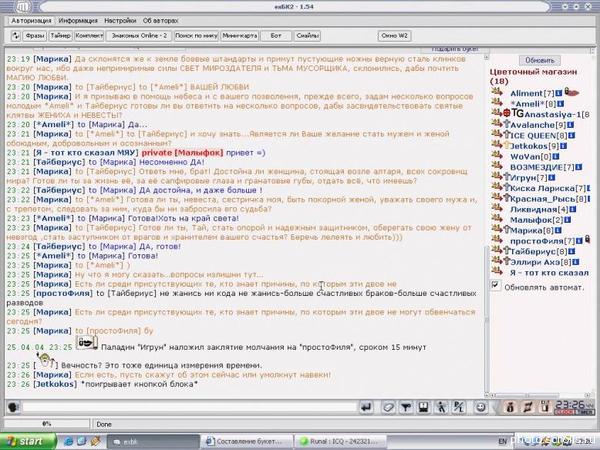The width and height of the screenshot is (600, 450).
Task: Click the R/L translit icon
Action: tap(459, 407)
